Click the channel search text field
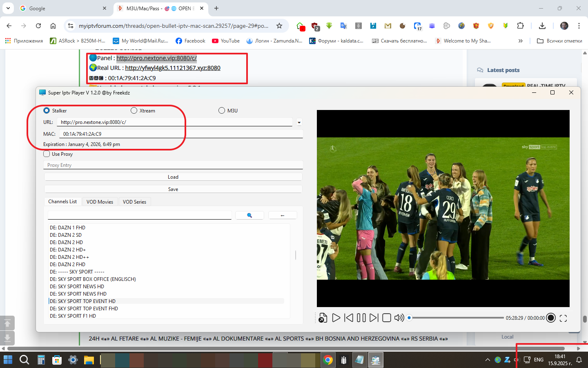 click(140, 215)
